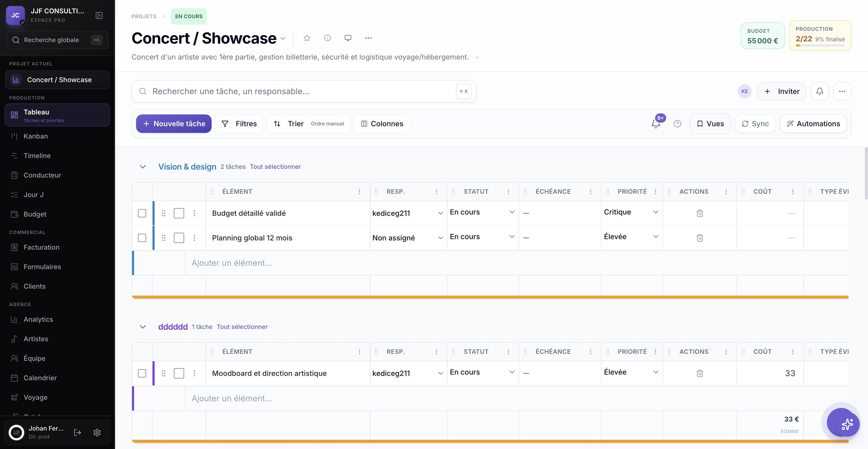Open Automations button
The width and height of the screenshot is (868, 449).
point(813,123)
